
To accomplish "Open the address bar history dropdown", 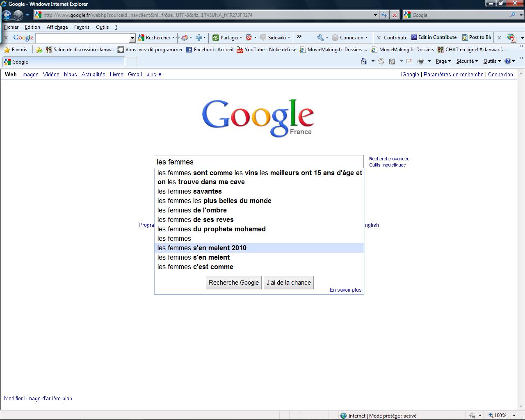I will (x=374, y=15).
